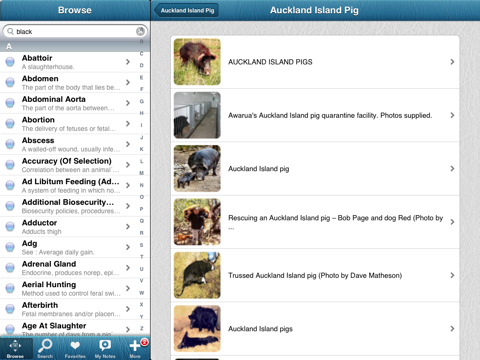Open the My Notes tab

tap(105, 349)
